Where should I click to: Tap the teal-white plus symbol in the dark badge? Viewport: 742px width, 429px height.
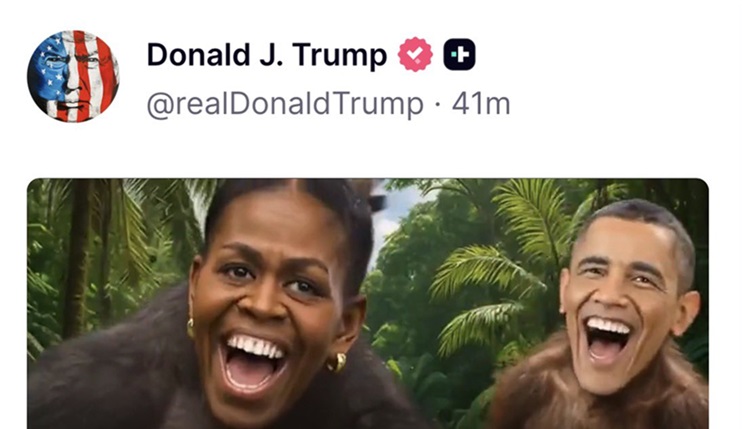point(459,54)
